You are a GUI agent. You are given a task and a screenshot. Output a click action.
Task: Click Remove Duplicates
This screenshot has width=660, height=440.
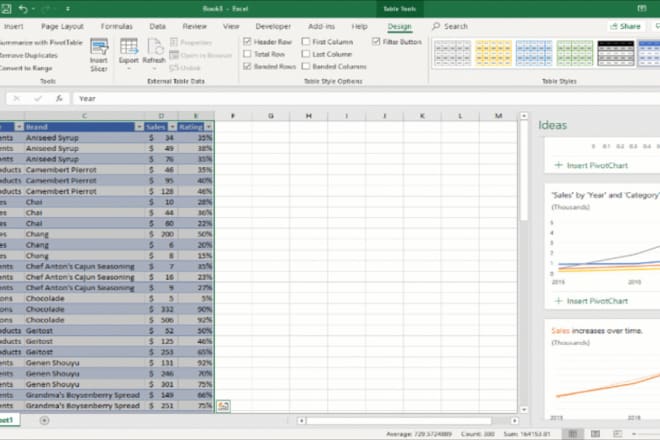click(x=28, y=56)
